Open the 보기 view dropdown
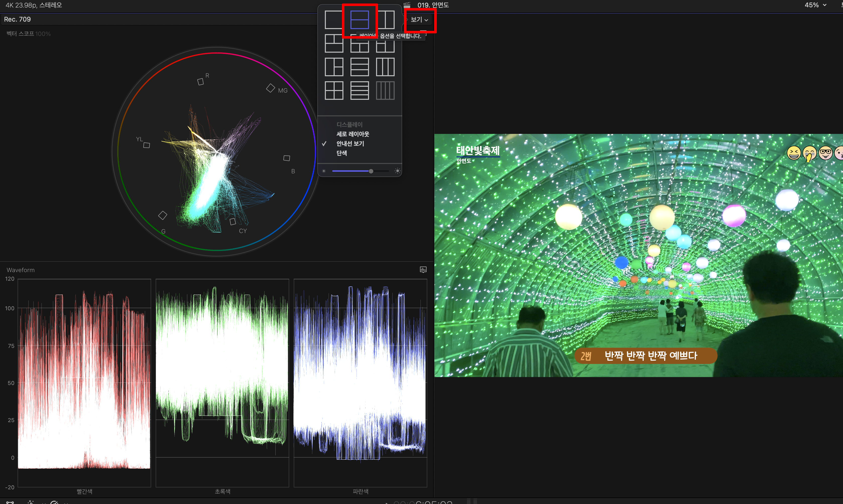 coord(419,20)
